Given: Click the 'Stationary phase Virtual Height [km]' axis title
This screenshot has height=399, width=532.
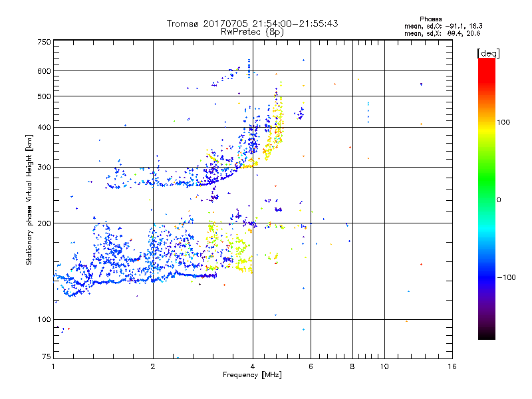Looking at the screenshot, I should pos(29,200).
